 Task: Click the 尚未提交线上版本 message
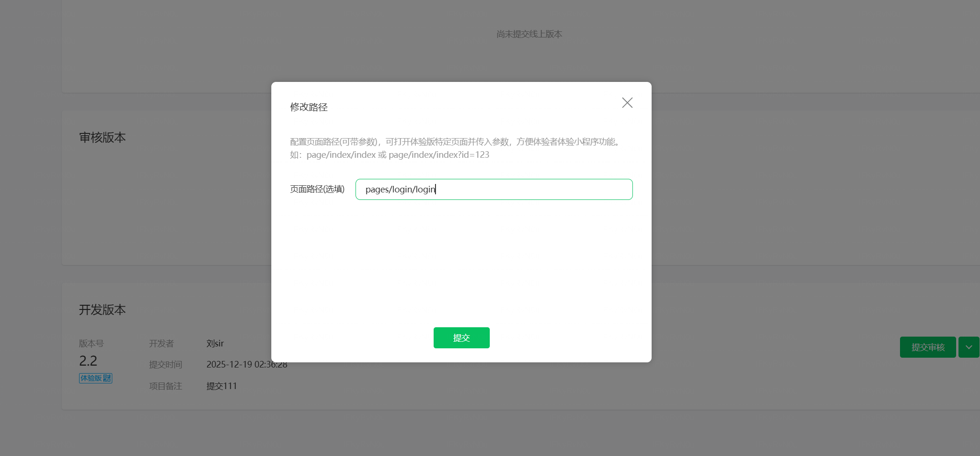click(x=530, y=34)
